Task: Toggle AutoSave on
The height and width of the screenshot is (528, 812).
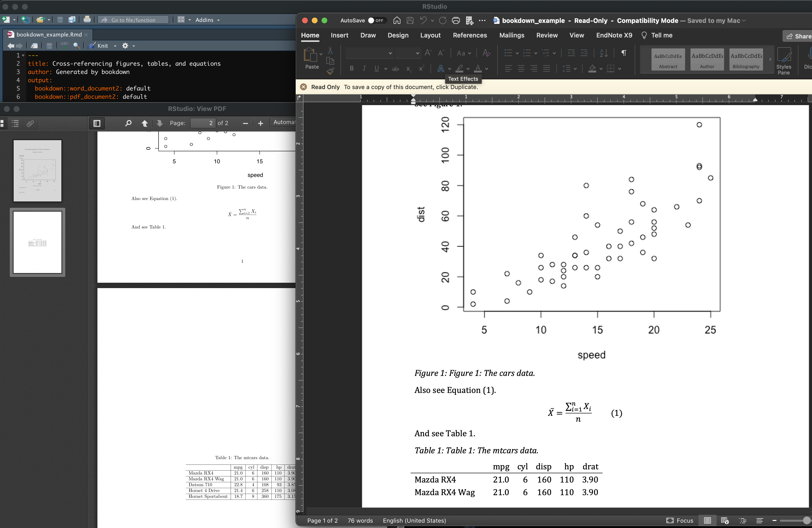Action: [375, 20]
